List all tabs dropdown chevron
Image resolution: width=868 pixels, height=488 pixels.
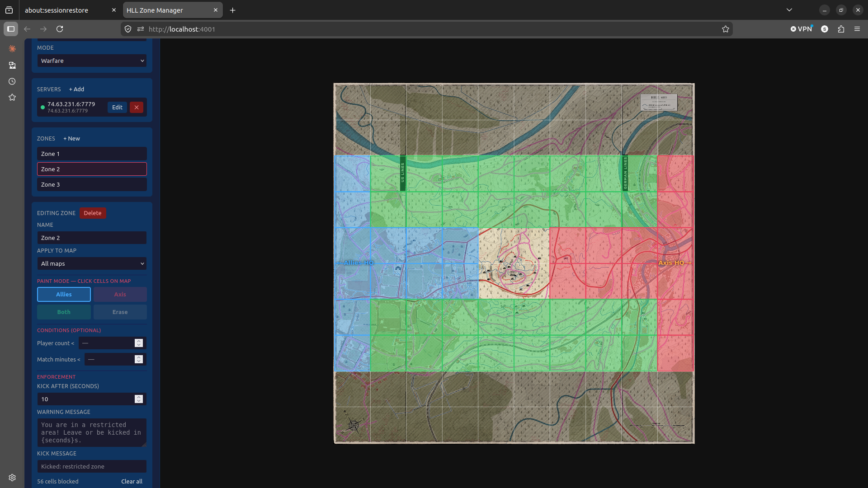[x=789, y=10]
